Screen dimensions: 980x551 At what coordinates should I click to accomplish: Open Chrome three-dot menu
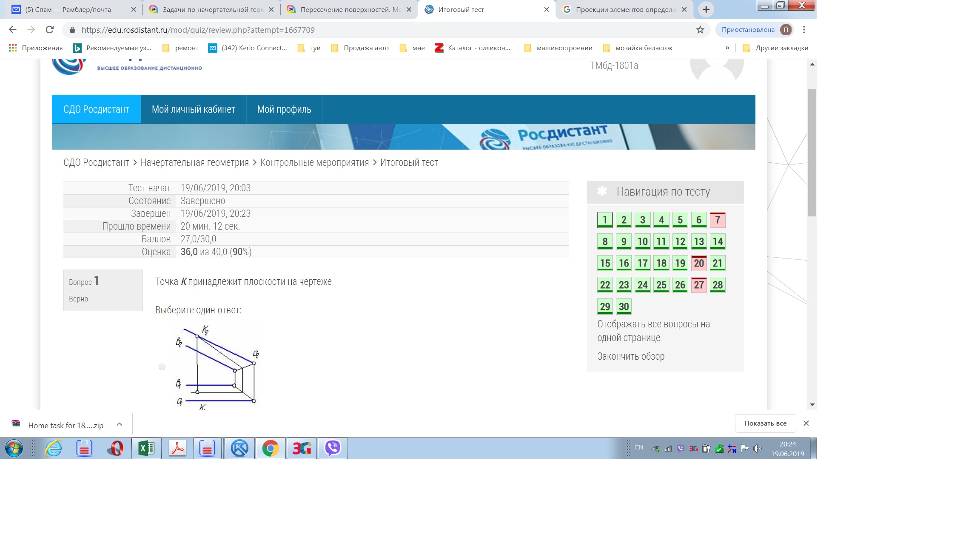tap(803, 30)
